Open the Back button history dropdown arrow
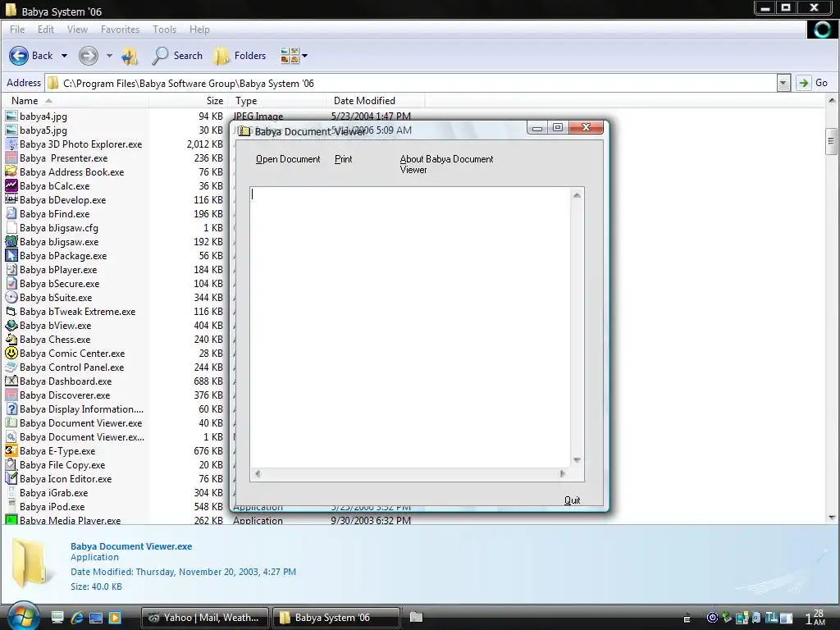The image size is (840, 630). coord(64,56)
